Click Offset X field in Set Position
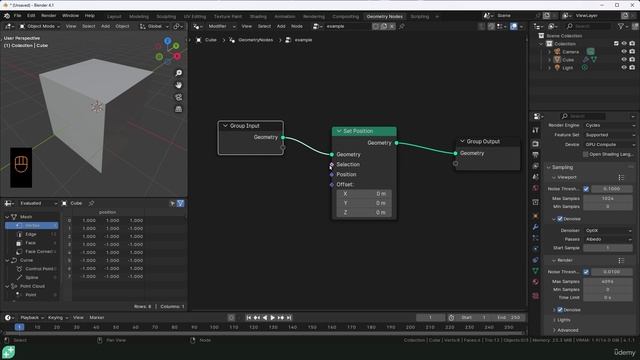This screenshot has height=360, width=640. click(x=364, y=193)
